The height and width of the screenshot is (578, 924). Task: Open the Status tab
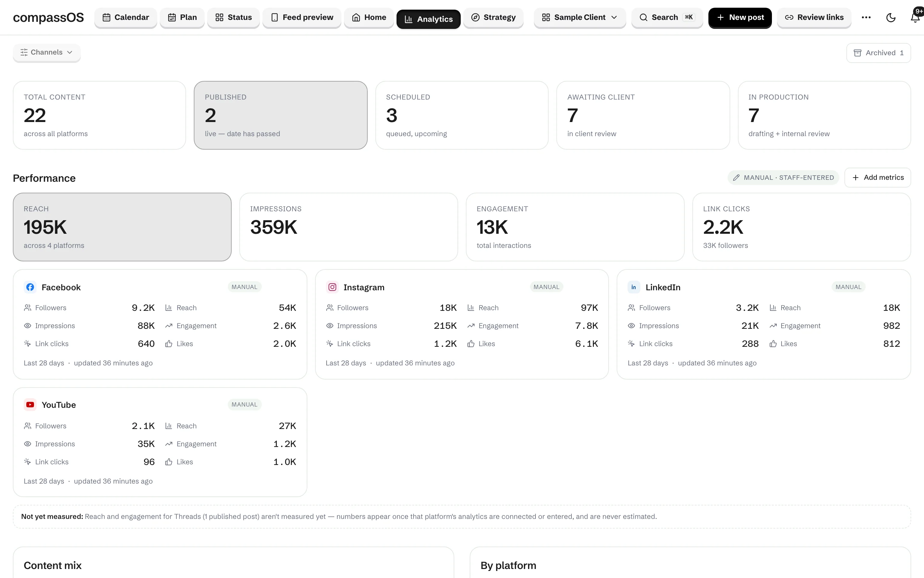click(233, 18)
